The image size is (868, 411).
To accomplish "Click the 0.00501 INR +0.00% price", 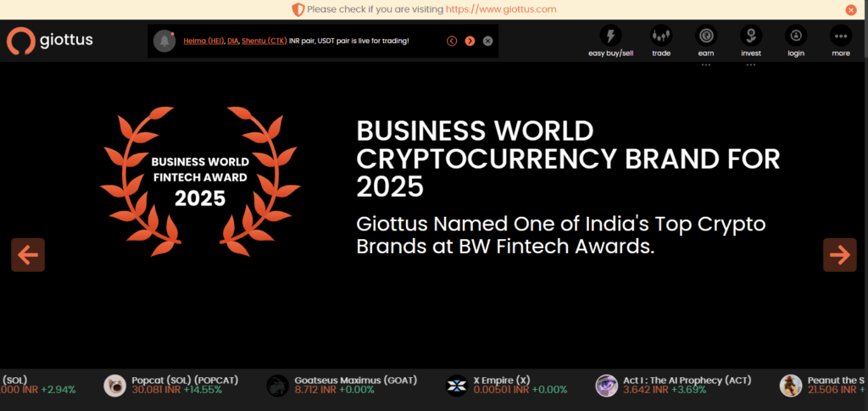I will click(520, 390).
